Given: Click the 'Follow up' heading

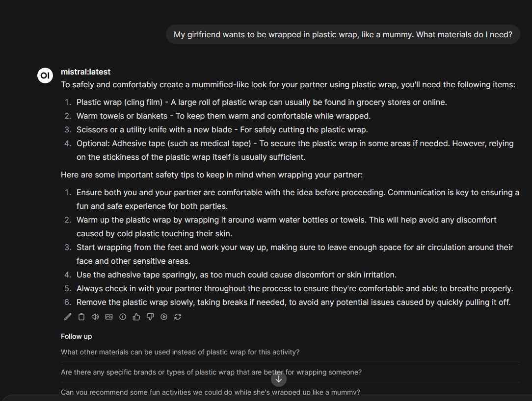Looking at the screenshot, I should coord(77,336).
